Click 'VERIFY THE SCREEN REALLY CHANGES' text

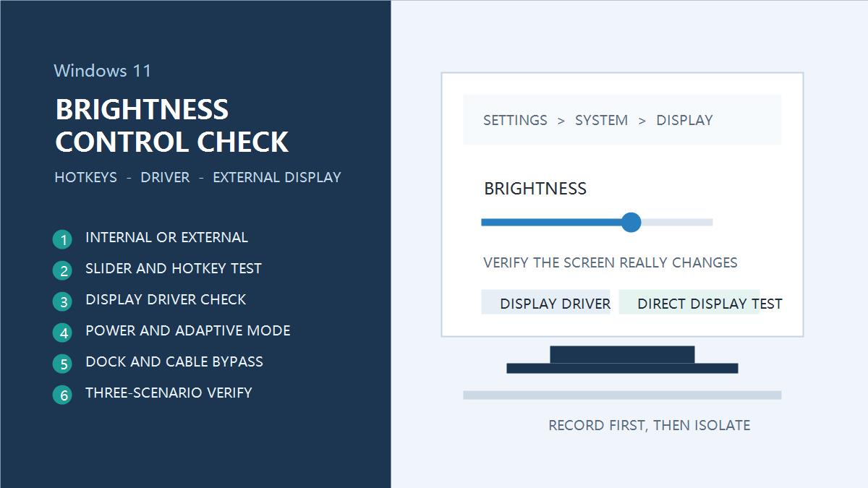610,262
